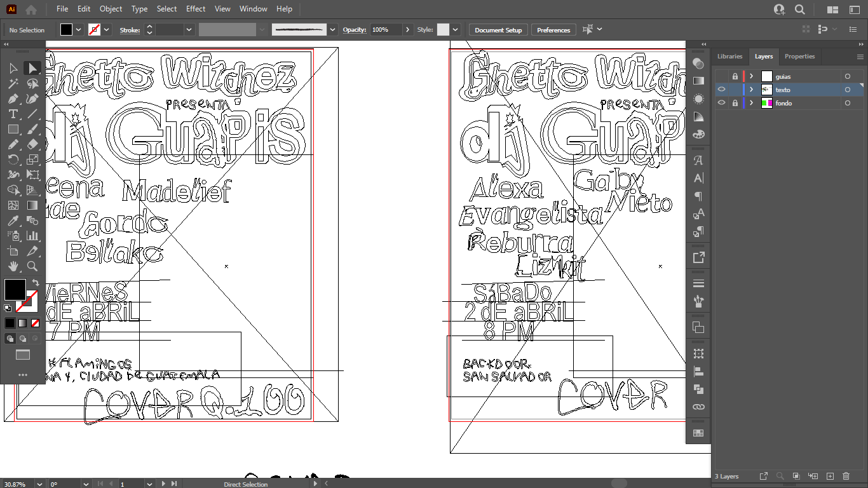Click the Document Setup button

coord(498,30)
